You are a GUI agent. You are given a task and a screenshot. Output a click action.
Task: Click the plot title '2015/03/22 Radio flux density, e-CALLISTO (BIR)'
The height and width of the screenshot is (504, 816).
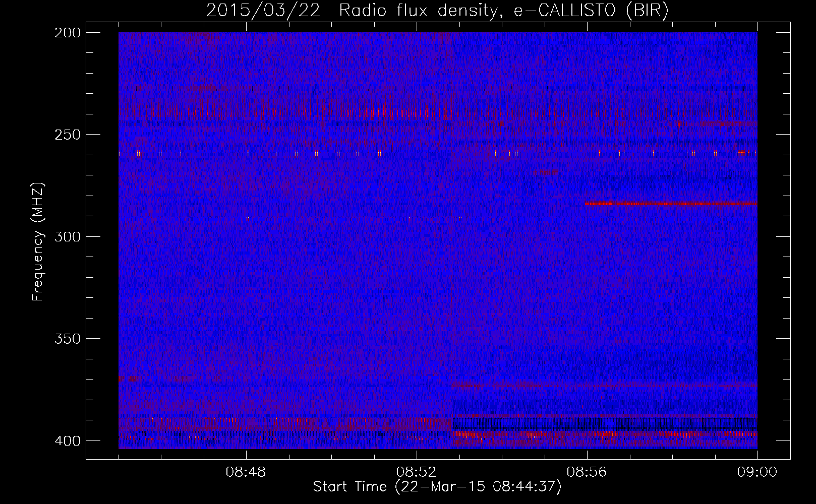pyautogui.click(x=437, y=10)
